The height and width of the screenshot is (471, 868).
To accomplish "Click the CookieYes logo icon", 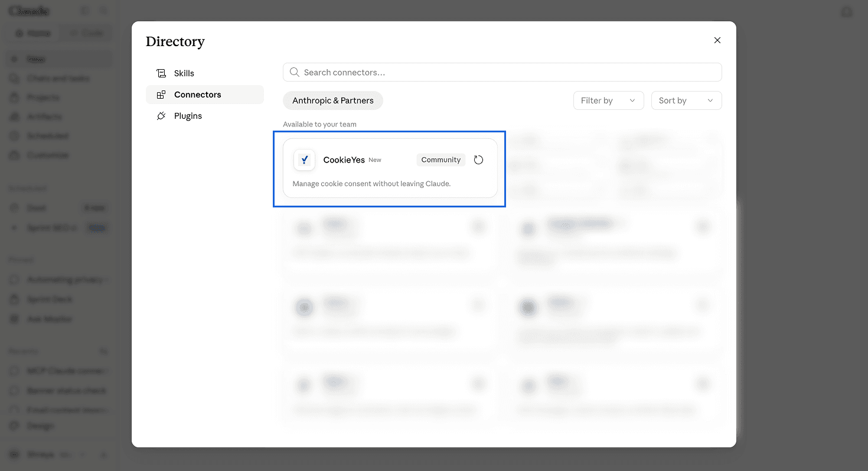I will pos(304,160).
